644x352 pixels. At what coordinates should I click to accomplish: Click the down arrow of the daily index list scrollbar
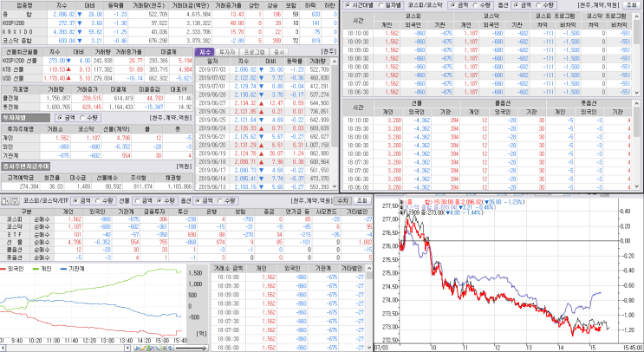(335, 186)
